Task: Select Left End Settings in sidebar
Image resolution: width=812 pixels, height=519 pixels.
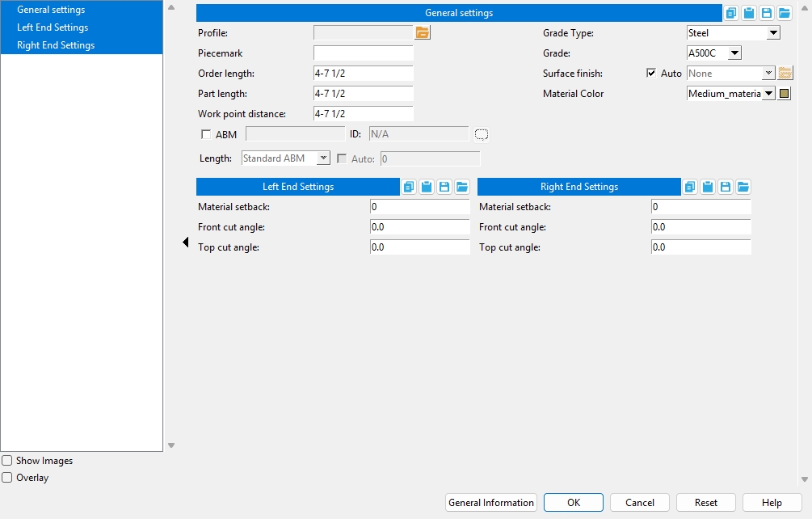Action: [x=53, y=27]
